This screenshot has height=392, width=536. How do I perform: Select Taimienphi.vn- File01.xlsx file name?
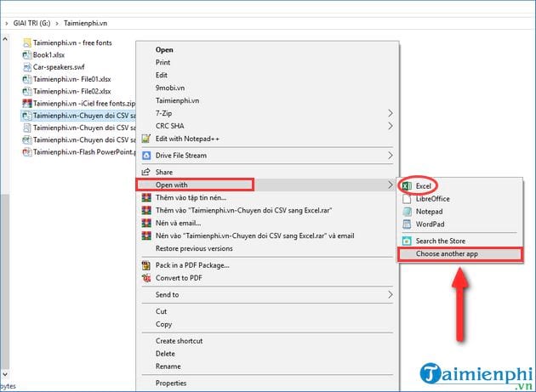point(71,79)
